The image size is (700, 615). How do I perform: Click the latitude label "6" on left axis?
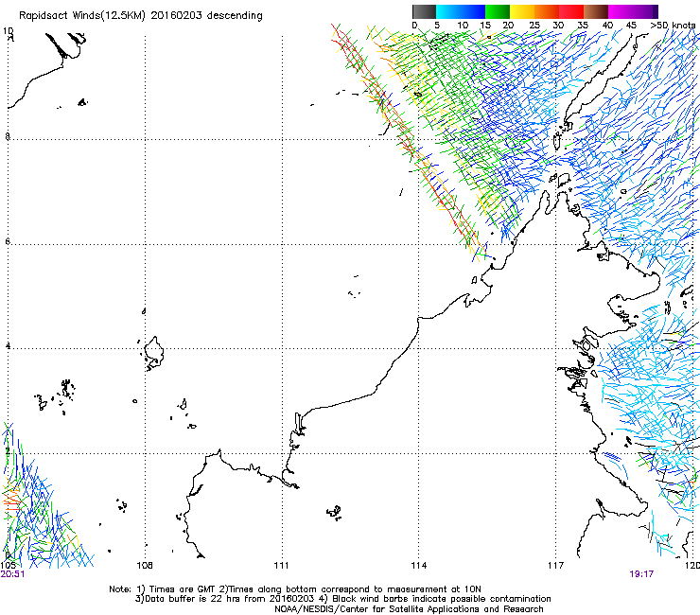(8, 241)
